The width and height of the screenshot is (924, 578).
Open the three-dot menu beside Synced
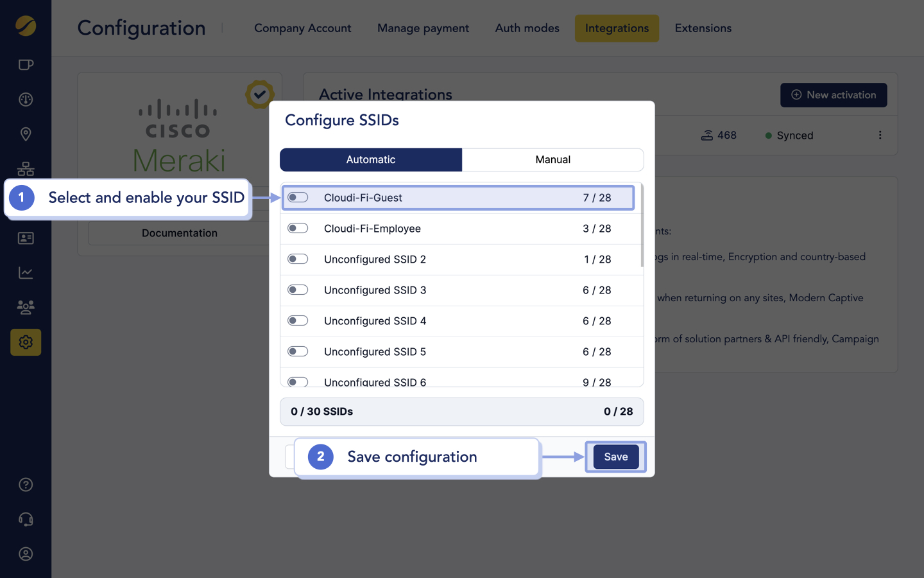880,136
